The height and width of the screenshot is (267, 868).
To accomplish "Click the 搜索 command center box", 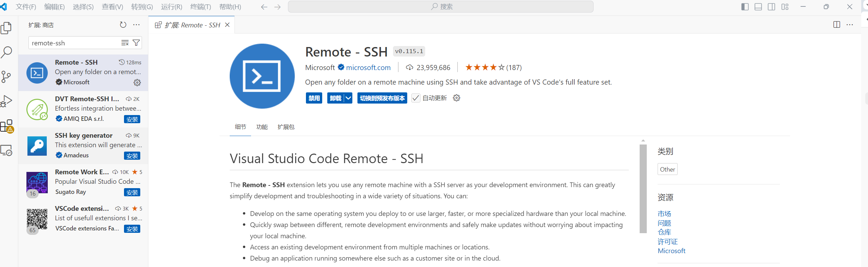I will (x=440, y=7).
